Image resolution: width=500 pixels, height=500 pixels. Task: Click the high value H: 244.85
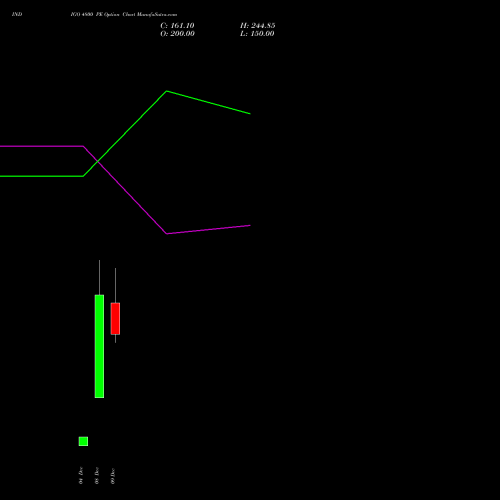pos(258,26)
